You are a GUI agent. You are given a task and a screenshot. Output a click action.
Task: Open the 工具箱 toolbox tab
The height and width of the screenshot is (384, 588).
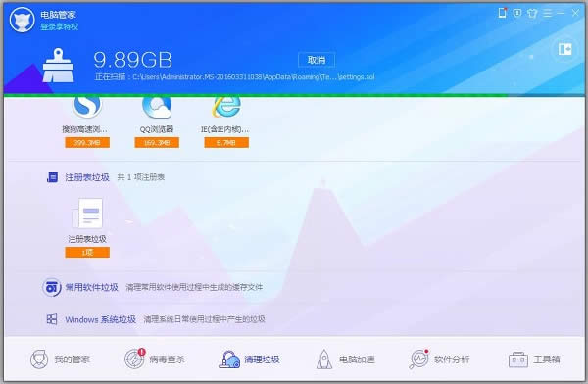click(534, 360)
